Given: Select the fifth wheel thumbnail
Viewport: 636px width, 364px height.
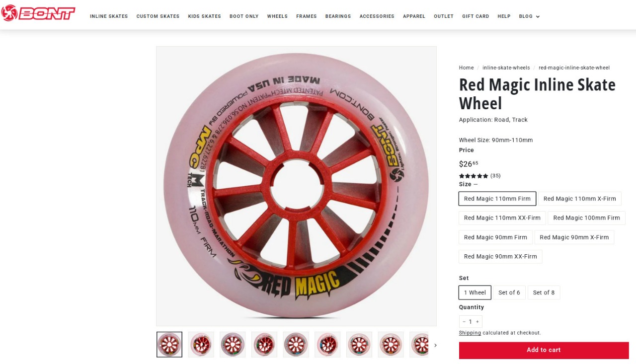Looking at the screenshot, I should pyautogui.click(x=296, y=345).
